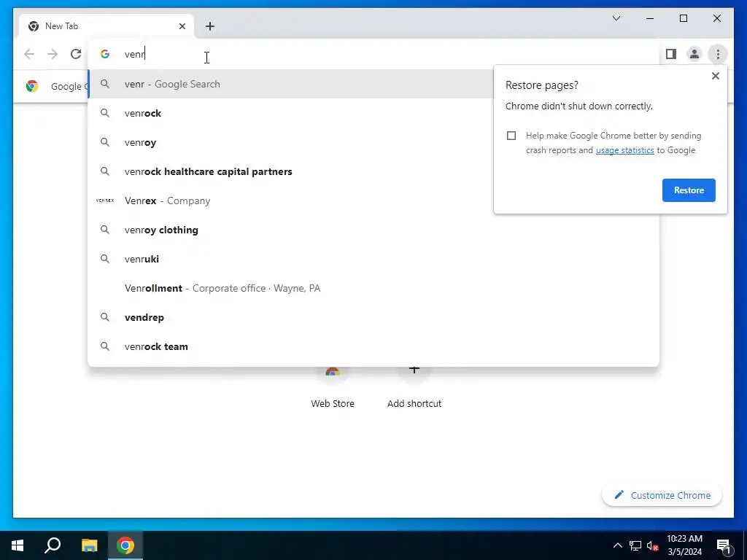The width and height of the screenshot is (747, 560).
Task: Click the muted volume tray icon
Action: pos(653,545)
